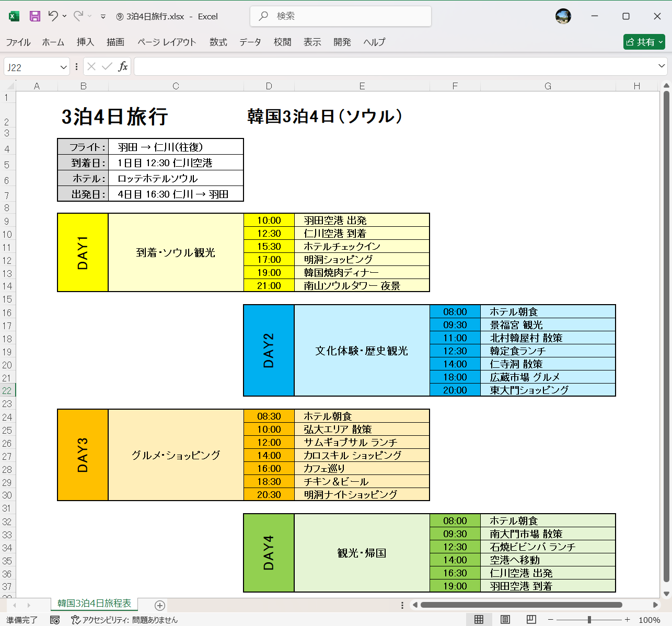Click the 100% zoom level button
The height and width of the screenshot is (626, 672).
651,620
